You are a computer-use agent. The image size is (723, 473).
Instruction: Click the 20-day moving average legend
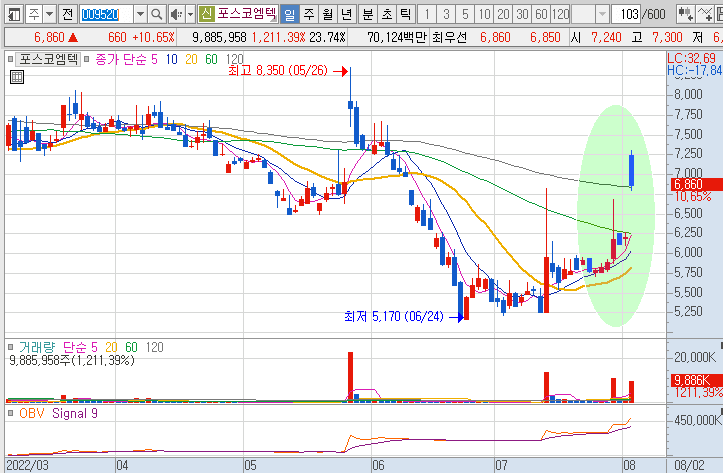click(x=191, y=59)
